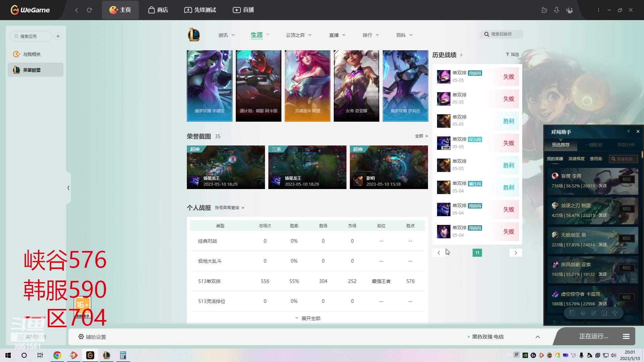The image size is (644, 362).
Task: Open Calculator from the taskbar
Action: [x=123, y=355]
